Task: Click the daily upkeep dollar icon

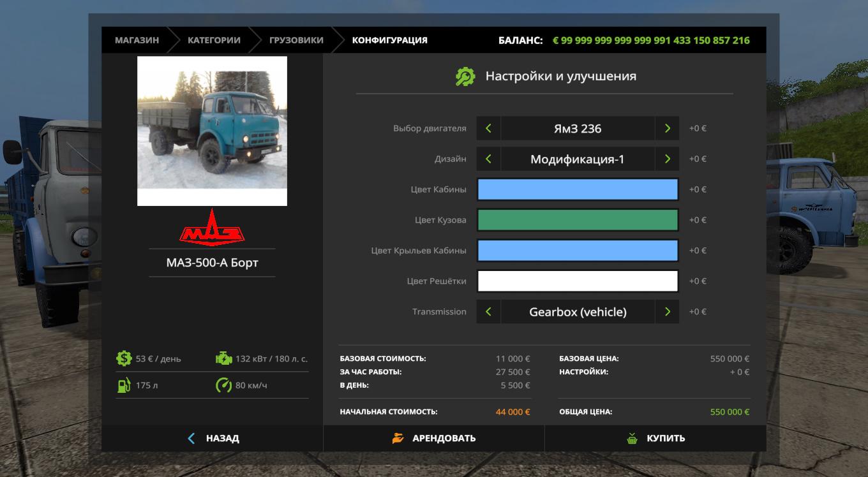Action: pyautogui.click(x=124, y=358)
